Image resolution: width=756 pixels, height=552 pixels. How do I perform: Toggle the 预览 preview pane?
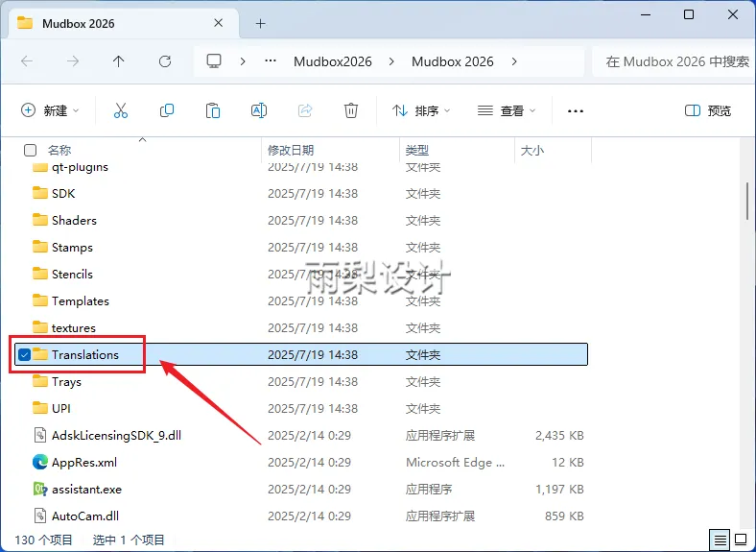pyautogui.click(x=708, y=111)
